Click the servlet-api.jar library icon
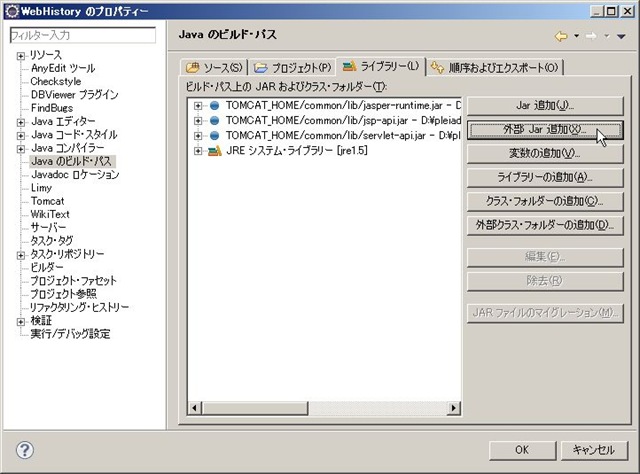This screenshot has height=474, width=640. pos(214,136)
